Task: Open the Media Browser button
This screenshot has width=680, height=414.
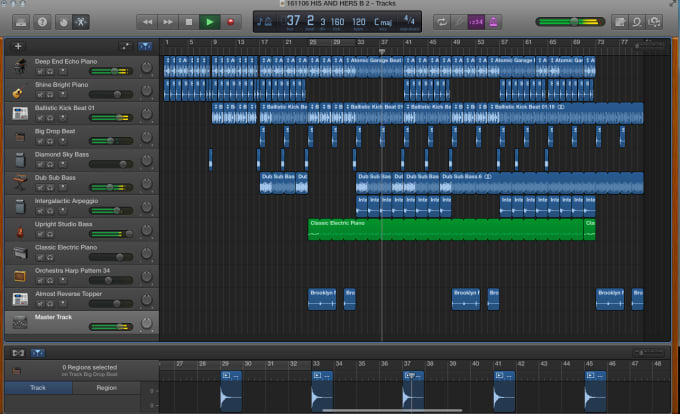Action: 654,22
